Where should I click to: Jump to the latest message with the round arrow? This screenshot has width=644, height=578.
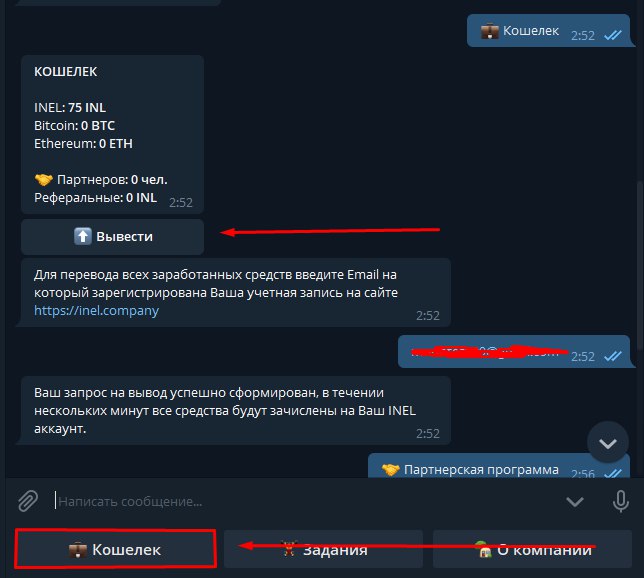(x=608, y=442)
